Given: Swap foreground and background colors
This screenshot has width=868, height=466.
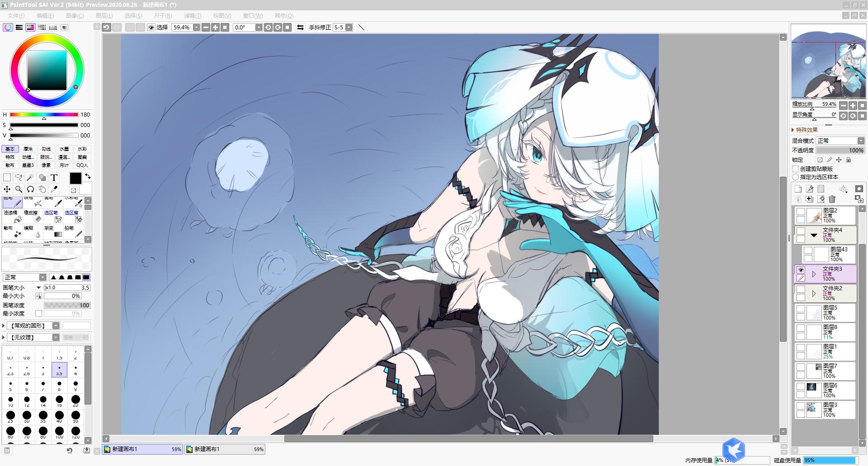Looking at the screenshot, I should (88, 176).
